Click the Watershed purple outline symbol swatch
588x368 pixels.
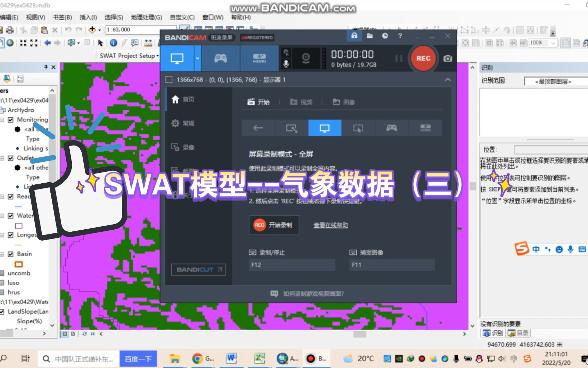click(x=19, y=226)
